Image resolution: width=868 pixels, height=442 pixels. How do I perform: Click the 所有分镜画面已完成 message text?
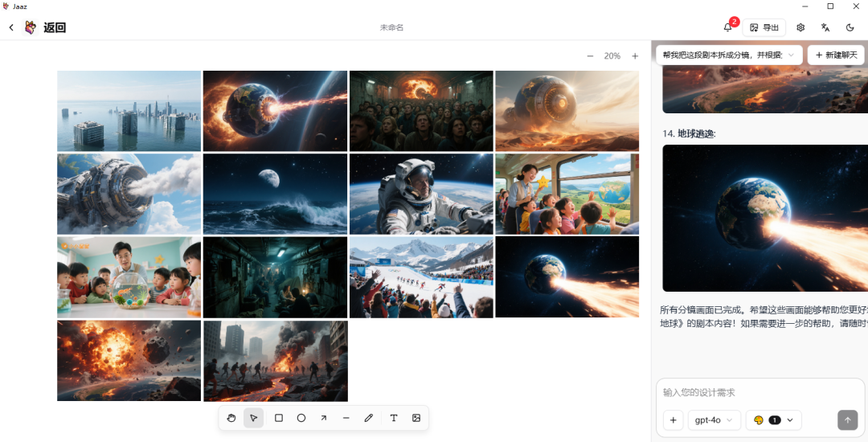point(764,317)
